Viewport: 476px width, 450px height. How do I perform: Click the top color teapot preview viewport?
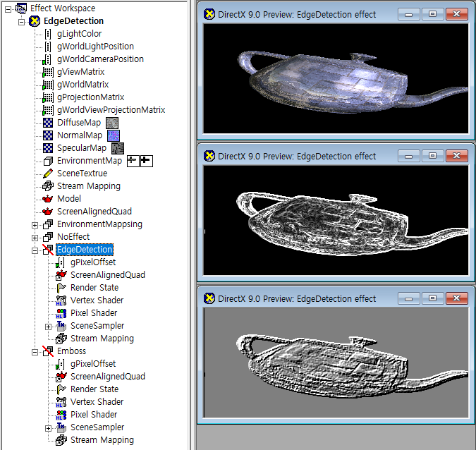click(336, 78)
